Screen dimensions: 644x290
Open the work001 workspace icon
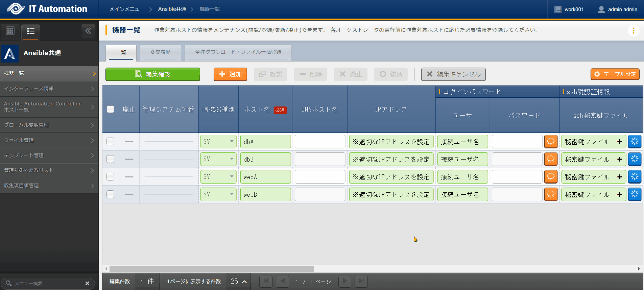click(x=558, y=9)
